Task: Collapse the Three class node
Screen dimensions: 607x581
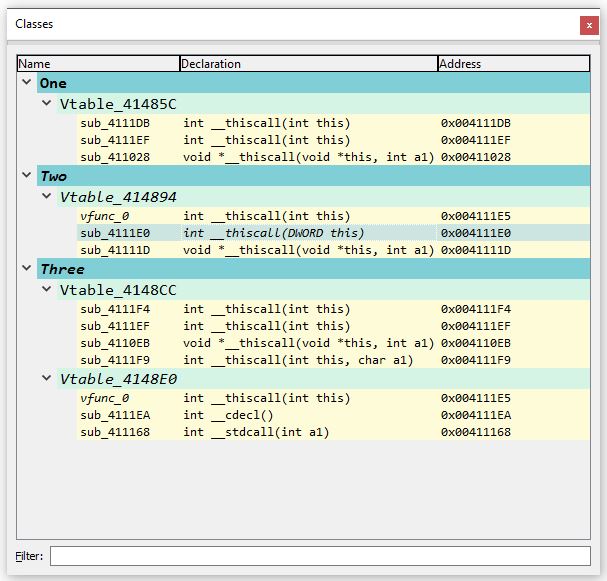Action: pyautogui.click(x=27, y=268)
